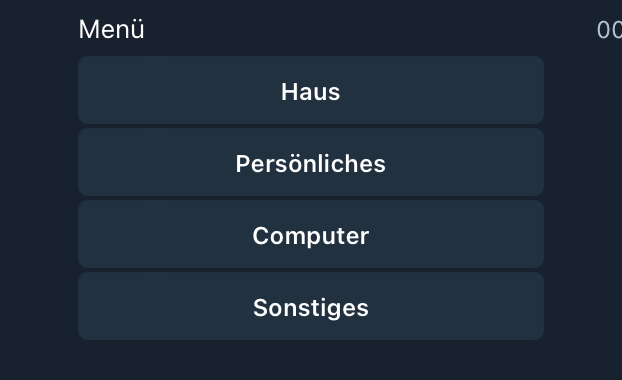Show the Sonstiges category

(311, 306)
